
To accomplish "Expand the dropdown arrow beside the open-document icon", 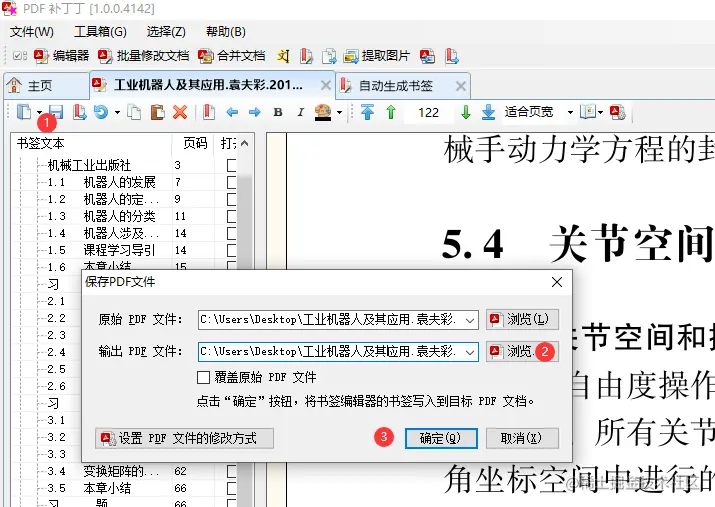I will [40, 112].
